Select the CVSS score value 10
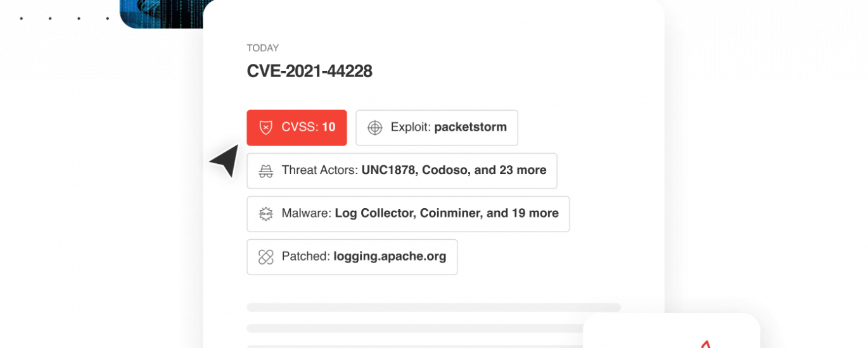868x348 pixels. tap(329, 127)
